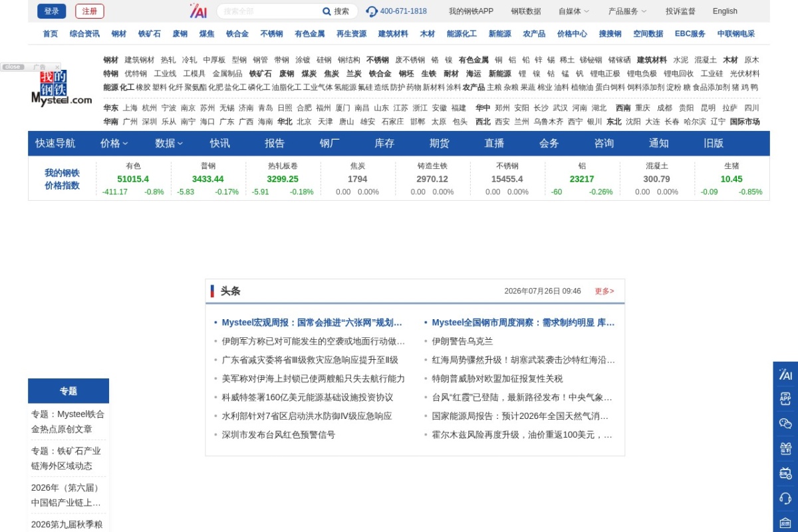Close the ad with the X icon

(57, 66)
